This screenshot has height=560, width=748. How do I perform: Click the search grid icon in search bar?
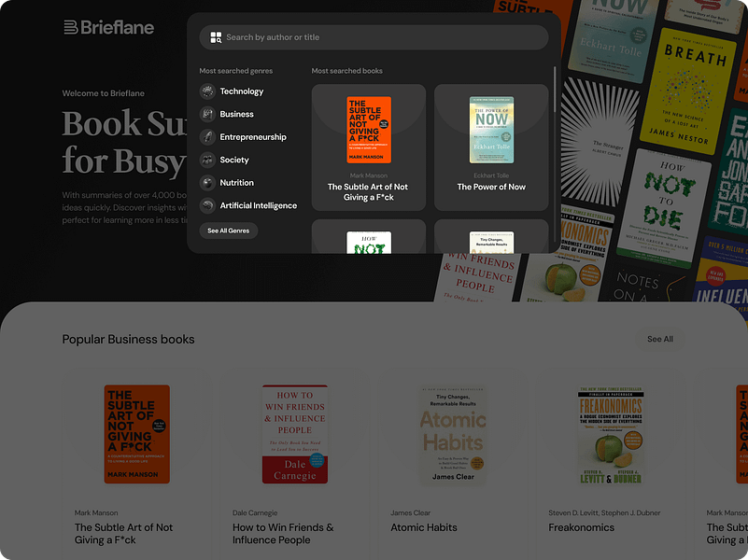216,37
